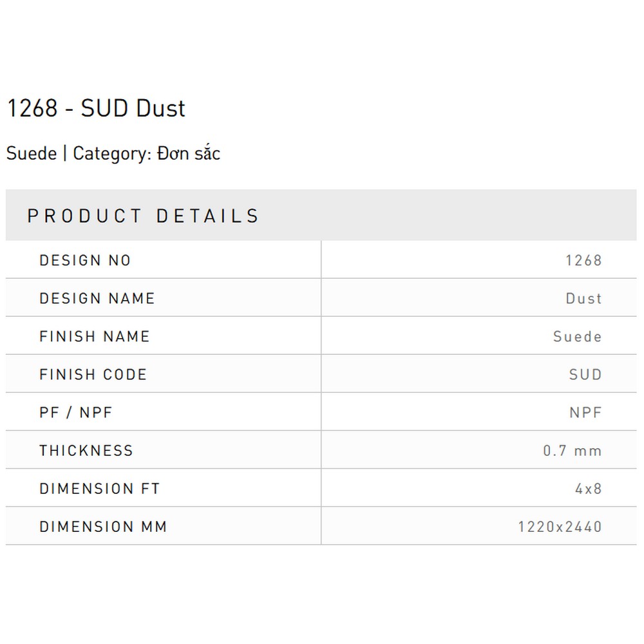Viewport: 644px width, 644px height.
Task: Select the THICKNESS row label
Action: [86, 451]
